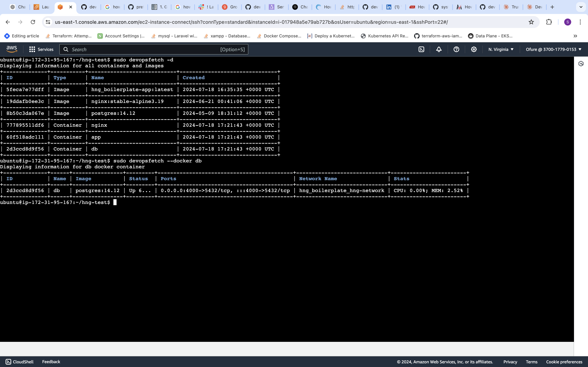Reload the current page

coord(33,22)
